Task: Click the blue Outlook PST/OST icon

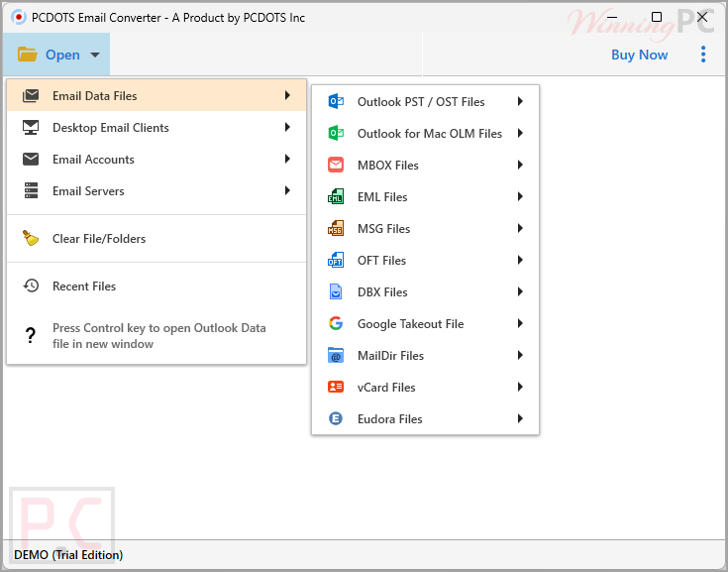Action: tap(336, 101)
